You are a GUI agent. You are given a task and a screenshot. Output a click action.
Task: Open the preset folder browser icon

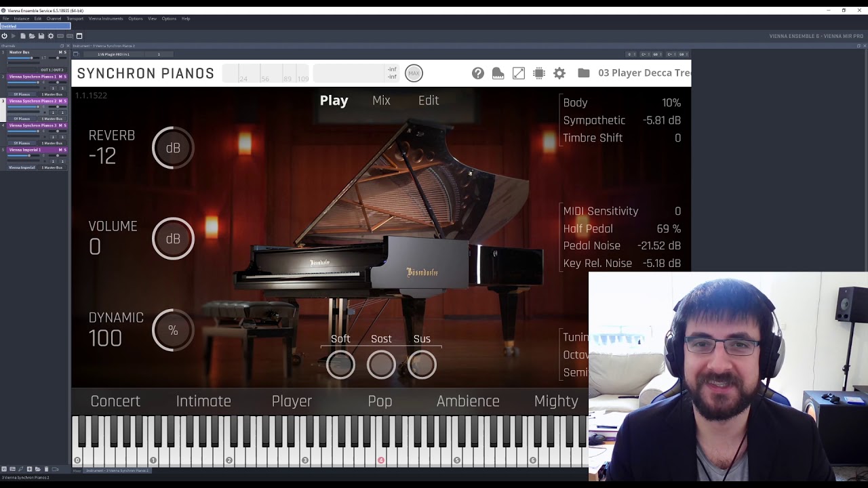point(583,73)
